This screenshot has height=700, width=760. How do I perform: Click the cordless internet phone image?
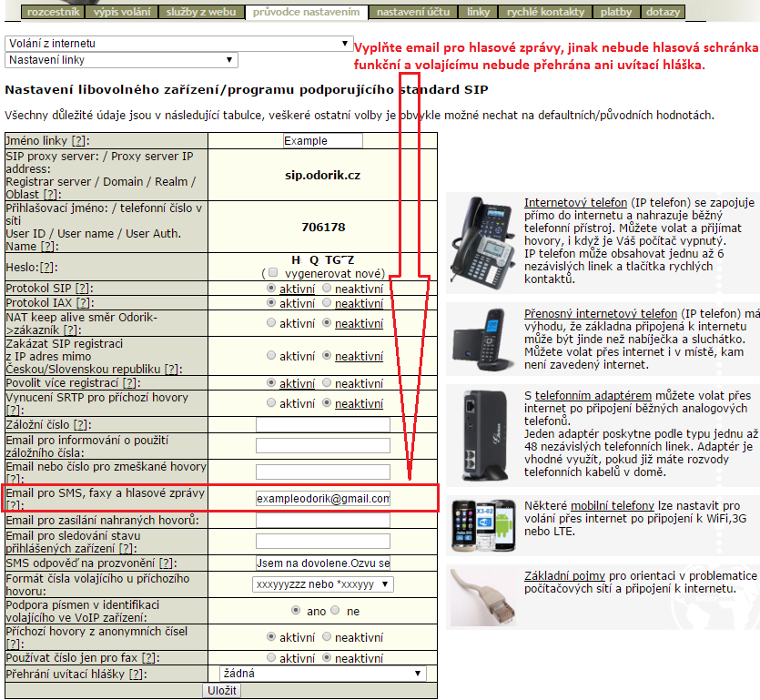483,338
